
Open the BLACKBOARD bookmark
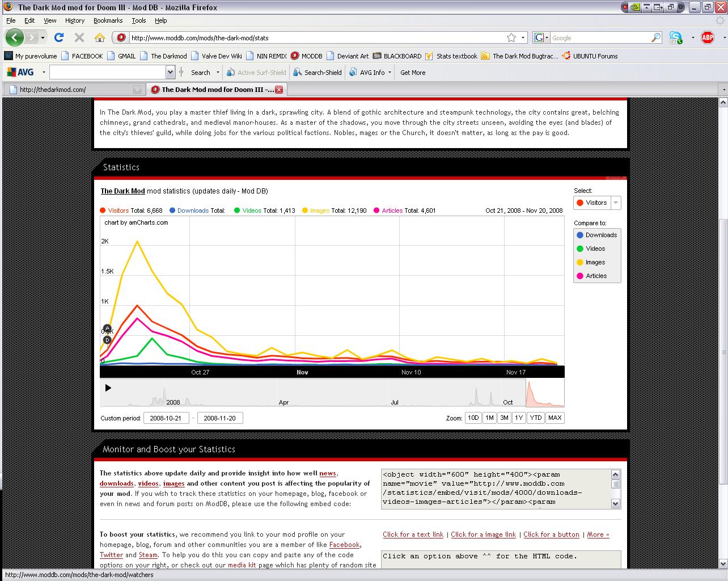coord(397,56)
